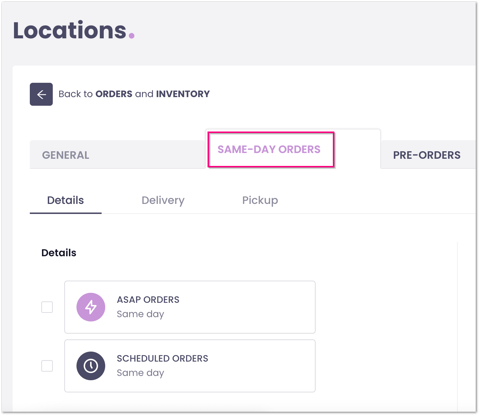Click the Same day label under SCHEDULED ORDERS
This screenshot has height=415, width=479.
point(140,373)
